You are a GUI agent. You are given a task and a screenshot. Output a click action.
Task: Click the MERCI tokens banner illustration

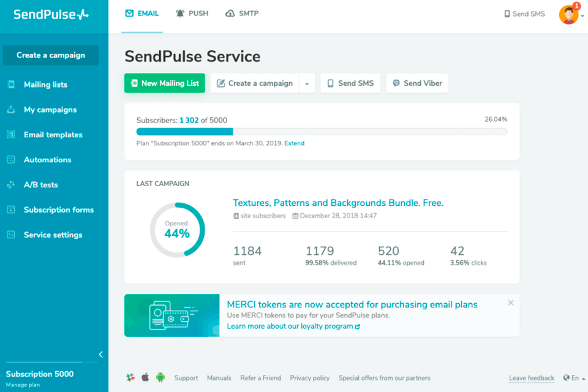pyautogui.click(x=171, y=315)
